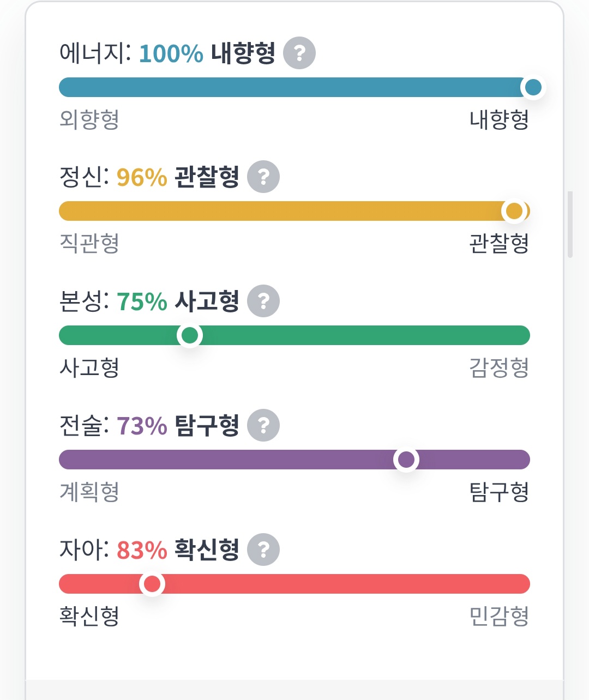Select the 직관형 label under the yellow bar

pos(89,243)
